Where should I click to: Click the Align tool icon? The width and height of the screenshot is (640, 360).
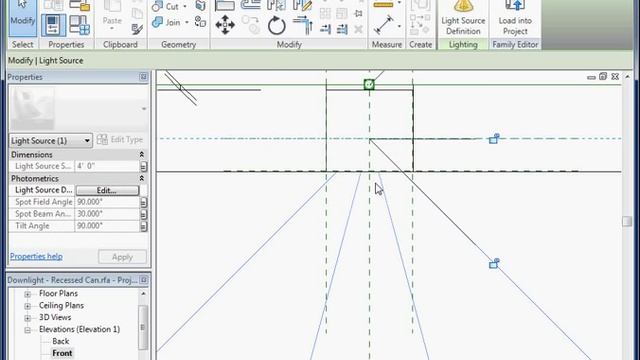[225, 5]
